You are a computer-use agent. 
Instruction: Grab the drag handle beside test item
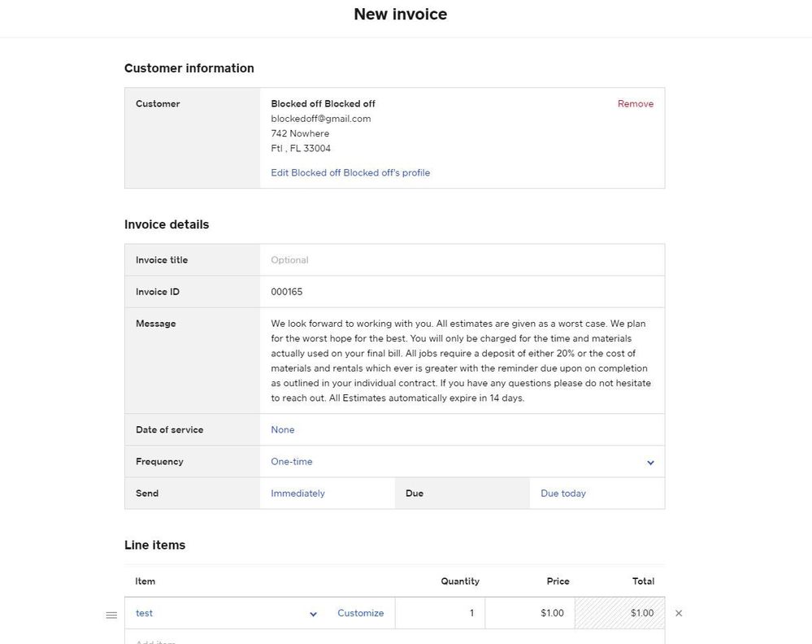click(112, 615)
